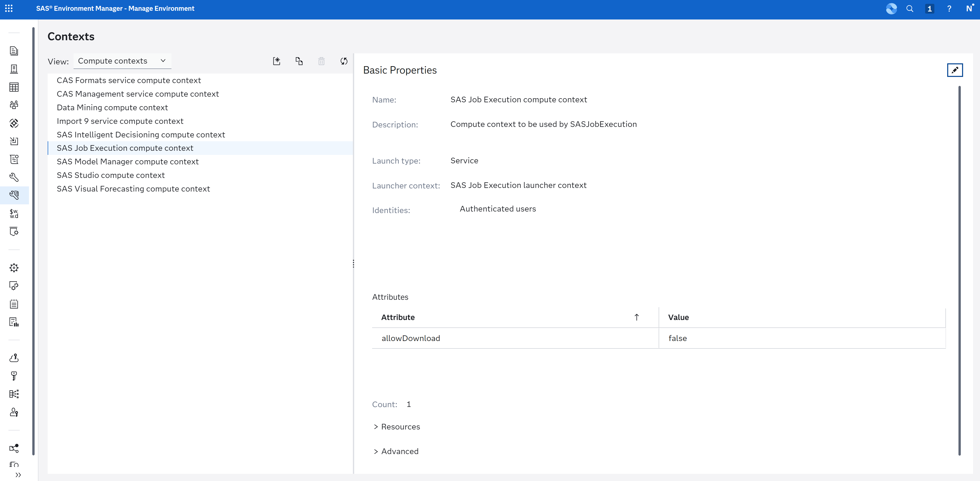This screenshot has height=481, width=980.
Task: Click the shield with gear sidebar icon
Action: 14,231
